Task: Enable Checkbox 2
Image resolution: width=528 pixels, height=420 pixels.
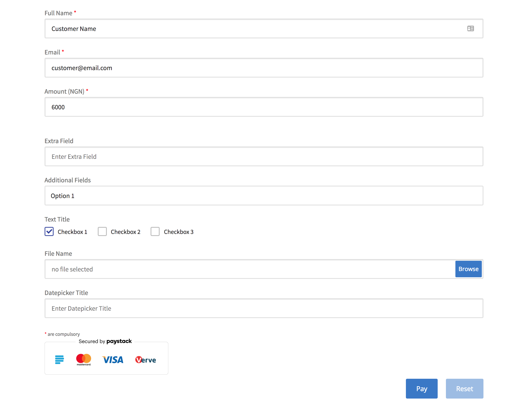Action: pyautogui.click(x=102, y=231)
